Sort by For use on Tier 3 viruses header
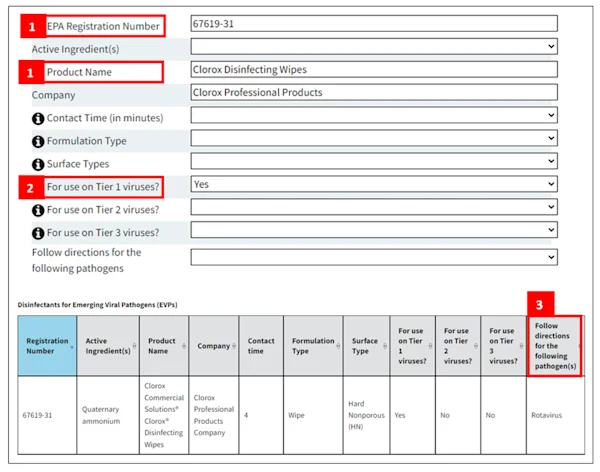The width and height of the screenshot is (600, 472). pyautogui.click(x=504, y=346)
